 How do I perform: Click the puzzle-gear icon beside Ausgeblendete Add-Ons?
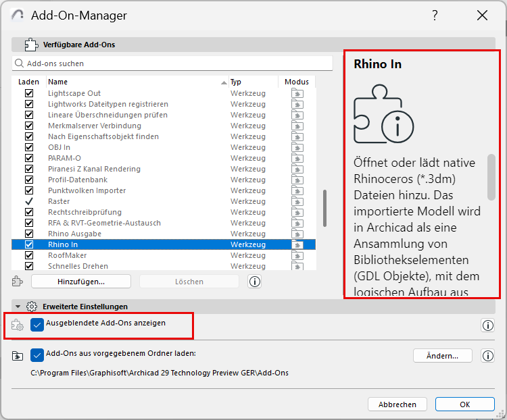(18, 325)
